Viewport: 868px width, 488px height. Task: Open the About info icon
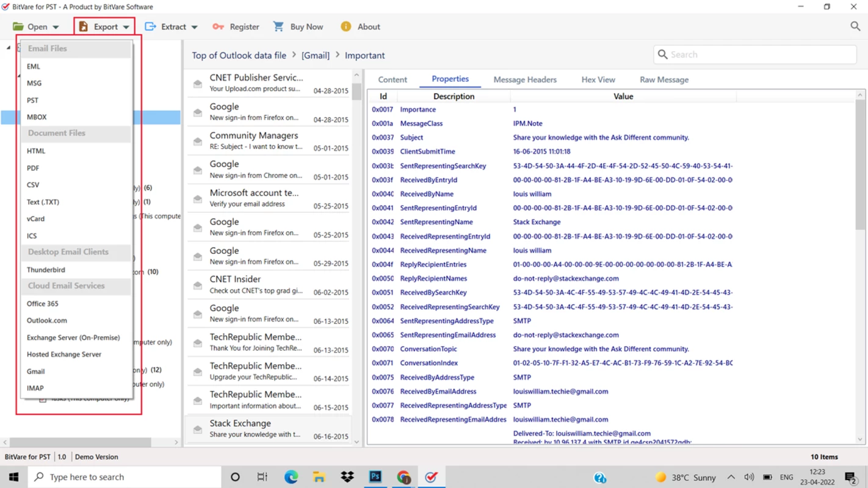click(x=346, y=26)
